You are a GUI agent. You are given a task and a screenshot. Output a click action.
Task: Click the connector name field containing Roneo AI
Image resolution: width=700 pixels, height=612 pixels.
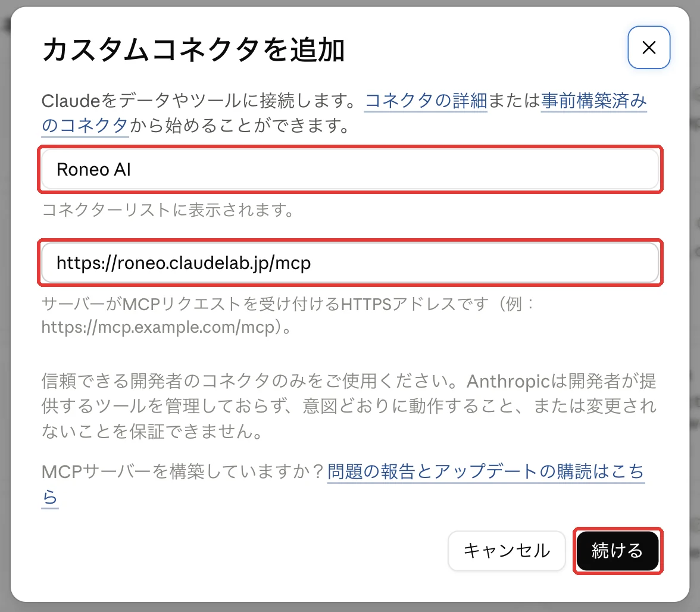(x=350, y=169)
